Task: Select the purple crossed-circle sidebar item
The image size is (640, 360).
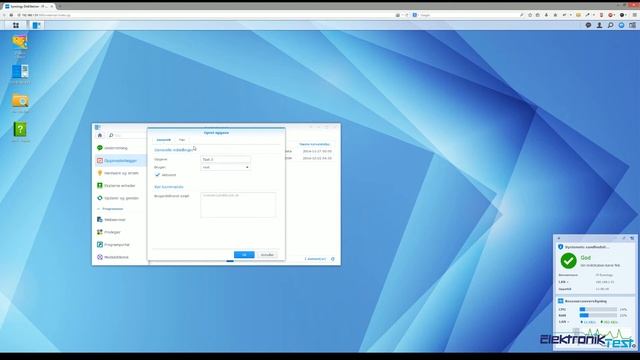Action: 121,257
